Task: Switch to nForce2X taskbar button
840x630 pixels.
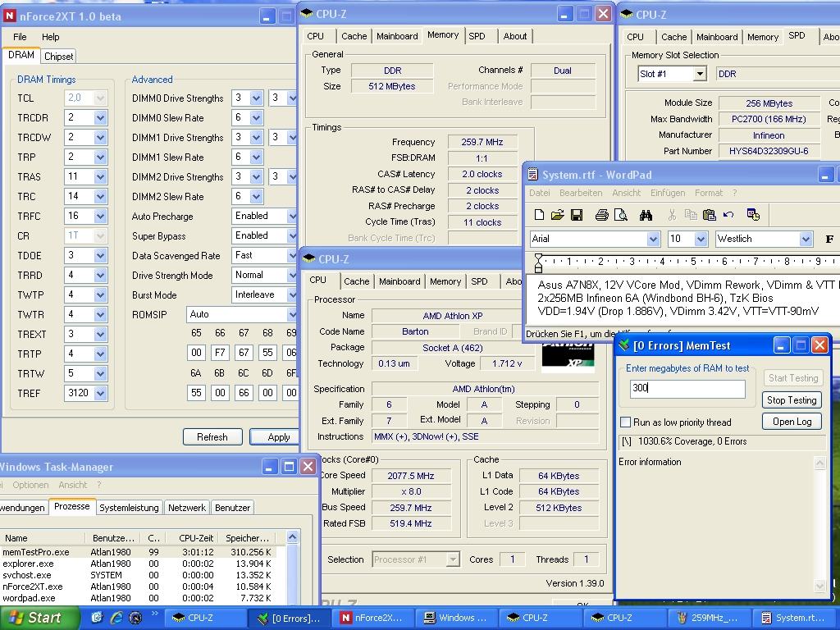Action: coord(372,618)
